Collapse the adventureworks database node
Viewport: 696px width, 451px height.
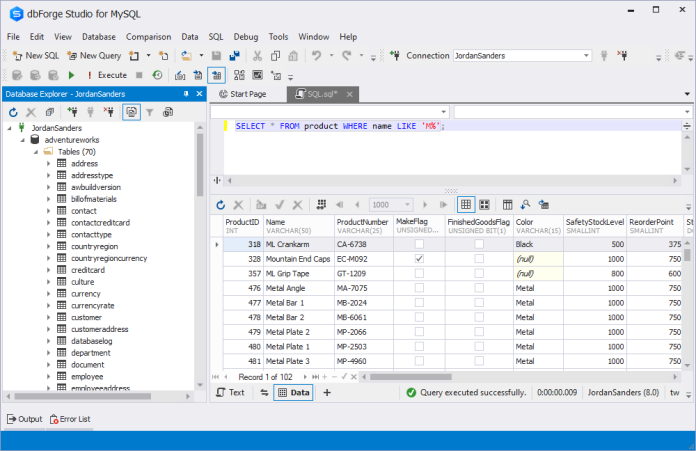pos(22,140)
